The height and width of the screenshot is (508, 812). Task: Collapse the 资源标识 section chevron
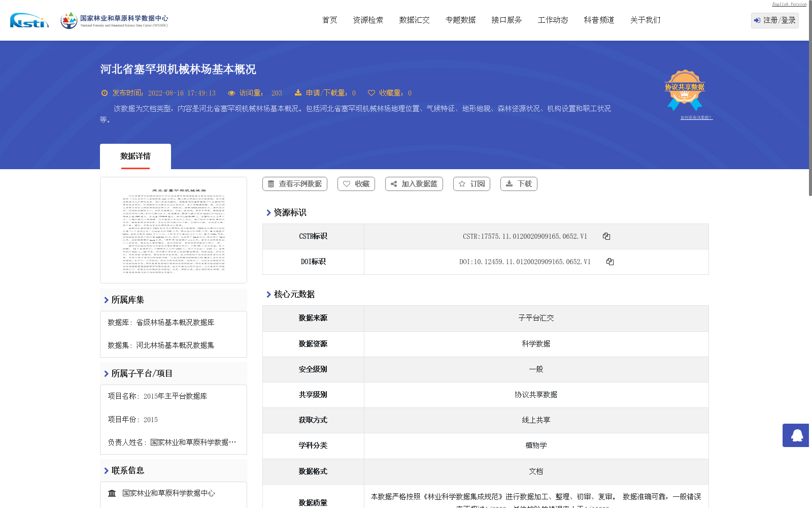pos(268,212)
